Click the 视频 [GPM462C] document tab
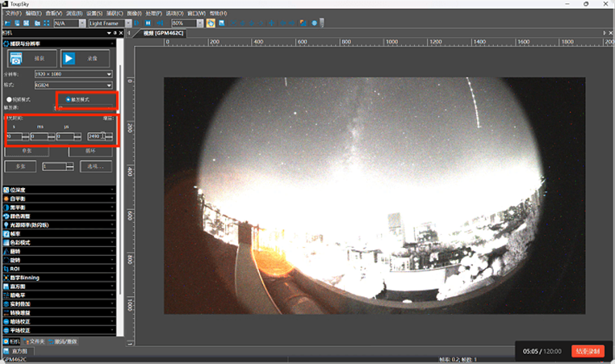 coord(163,33)
